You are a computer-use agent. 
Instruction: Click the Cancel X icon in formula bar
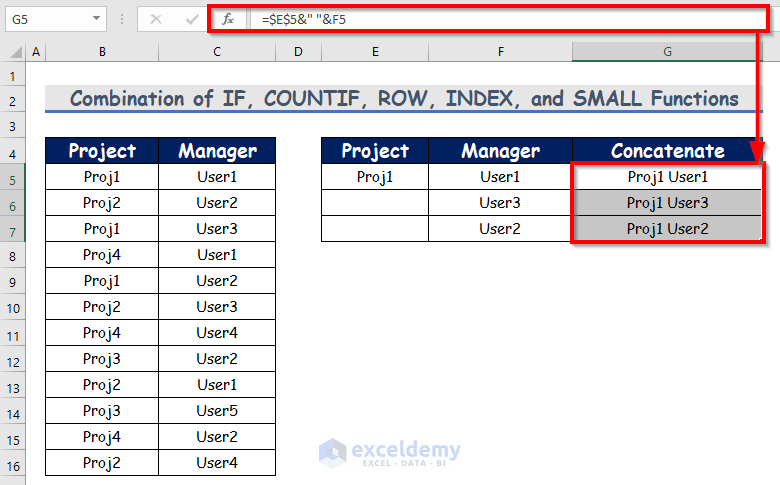[156, 19]
